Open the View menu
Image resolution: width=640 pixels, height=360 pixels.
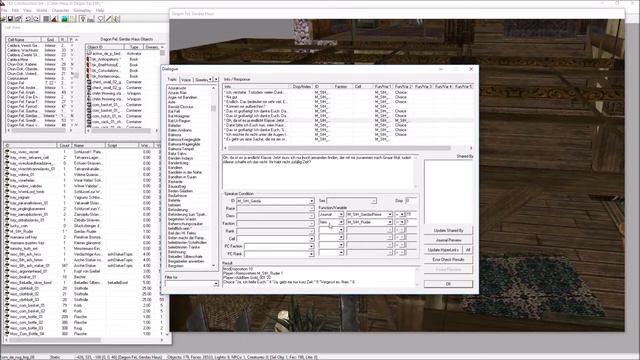point(27,10)
